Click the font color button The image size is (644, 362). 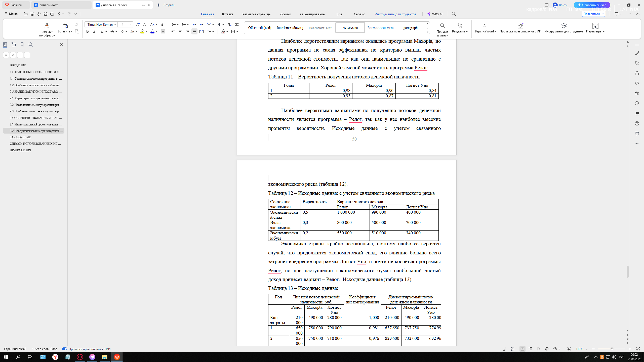152,31
